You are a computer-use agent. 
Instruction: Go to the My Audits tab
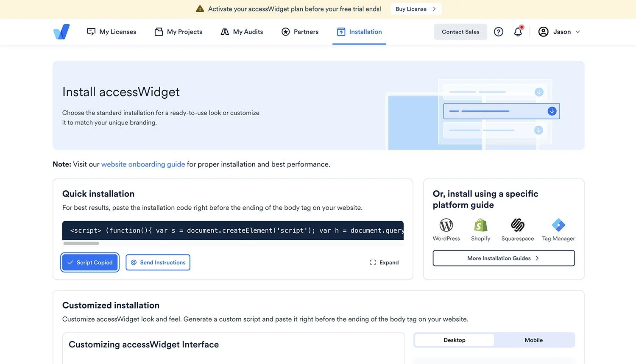[x=242, y=32]
